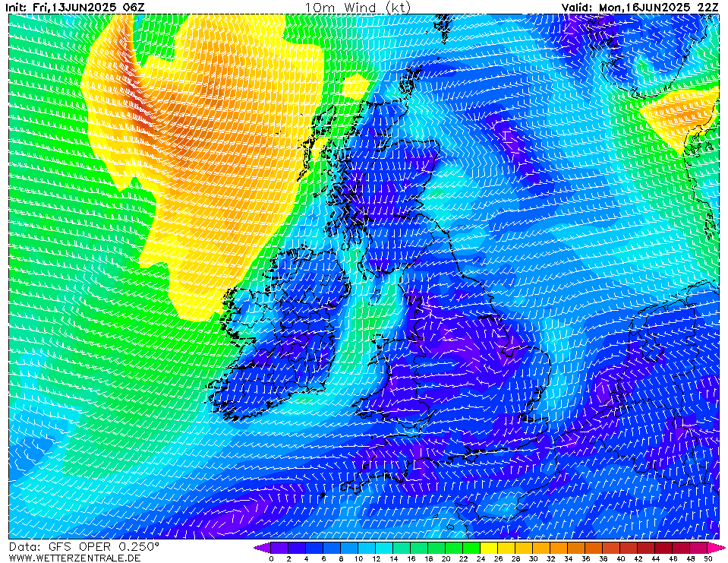Open the WWW.WETTERZENTRALE.DE link text
This screenshot has height=563, width=728.
pos(74,558)
